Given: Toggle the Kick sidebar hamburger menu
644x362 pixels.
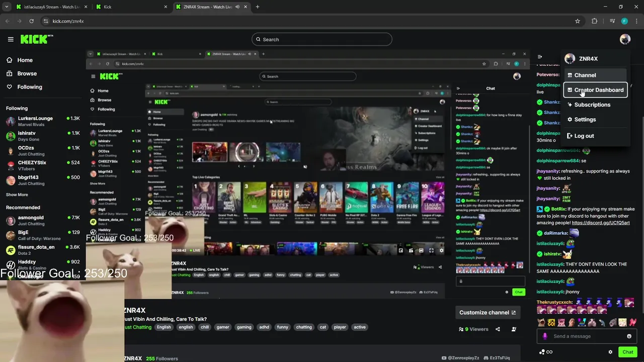Looking at the screenshot, I should tap(11, 39).
